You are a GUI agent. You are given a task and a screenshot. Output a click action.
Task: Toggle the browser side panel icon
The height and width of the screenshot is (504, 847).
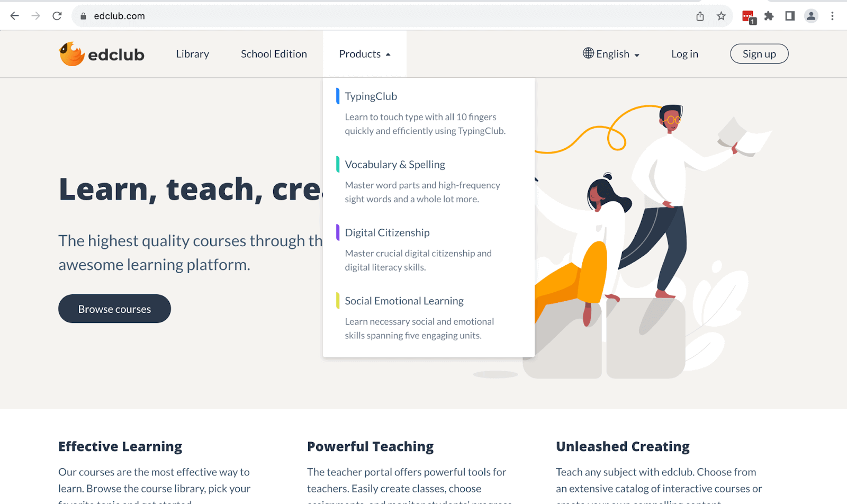790,16
